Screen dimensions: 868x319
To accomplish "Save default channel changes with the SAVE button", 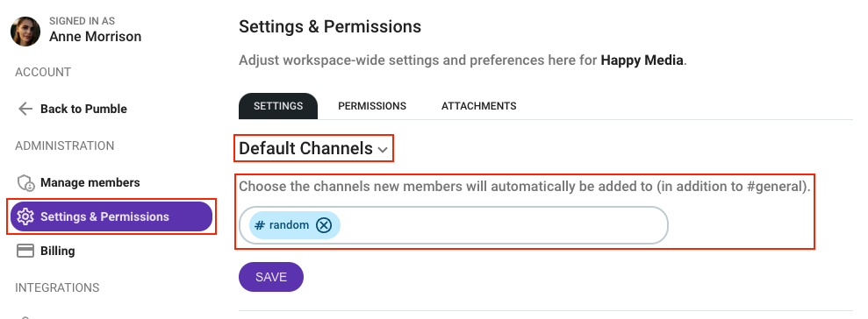I will pos(271,277).
